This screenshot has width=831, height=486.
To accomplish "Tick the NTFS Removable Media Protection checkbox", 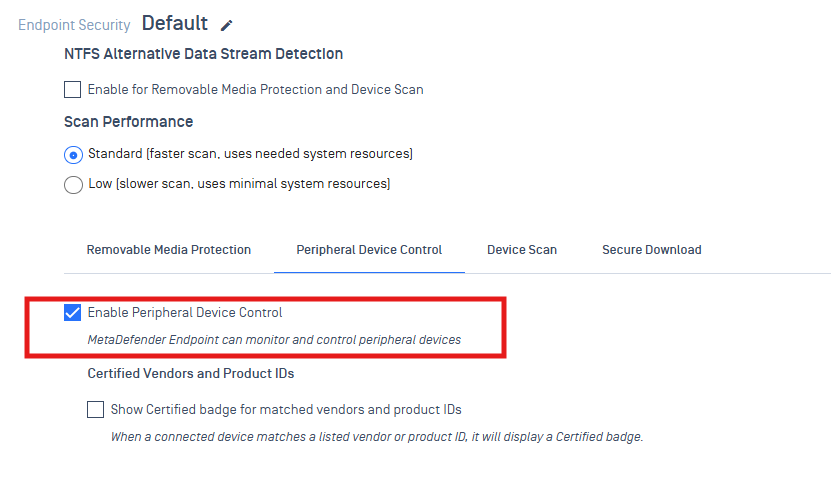I will [73, 90].
